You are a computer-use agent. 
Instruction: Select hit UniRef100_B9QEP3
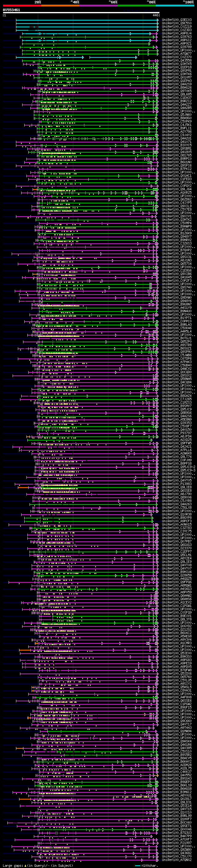pos(177,782)
